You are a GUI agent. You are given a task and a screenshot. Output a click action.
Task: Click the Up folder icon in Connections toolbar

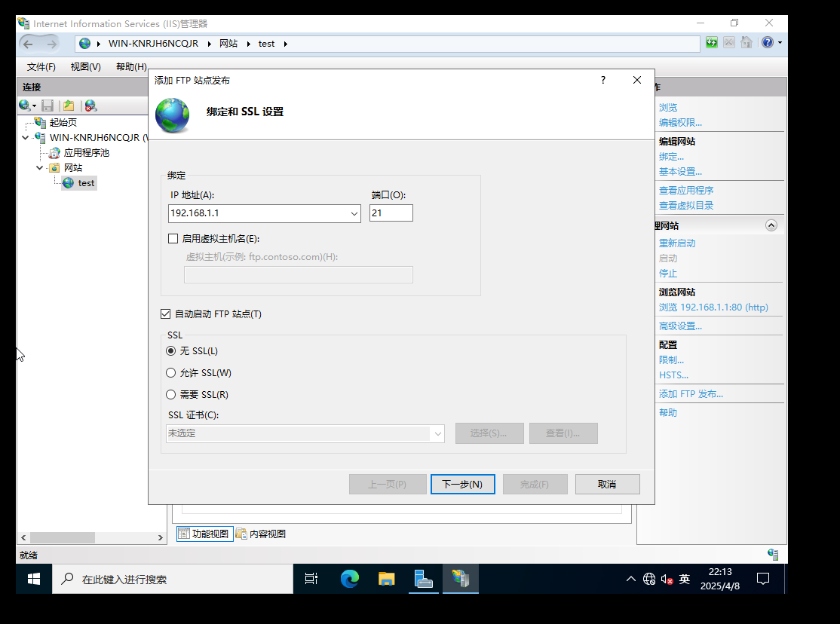pyautogui.click(x=69, y=106)
